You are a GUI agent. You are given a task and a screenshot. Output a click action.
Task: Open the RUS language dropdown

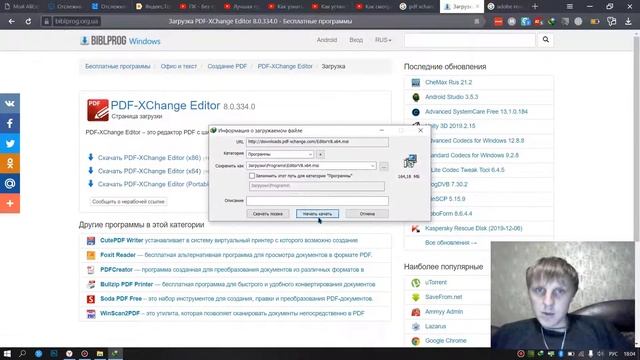click(383, 40)
